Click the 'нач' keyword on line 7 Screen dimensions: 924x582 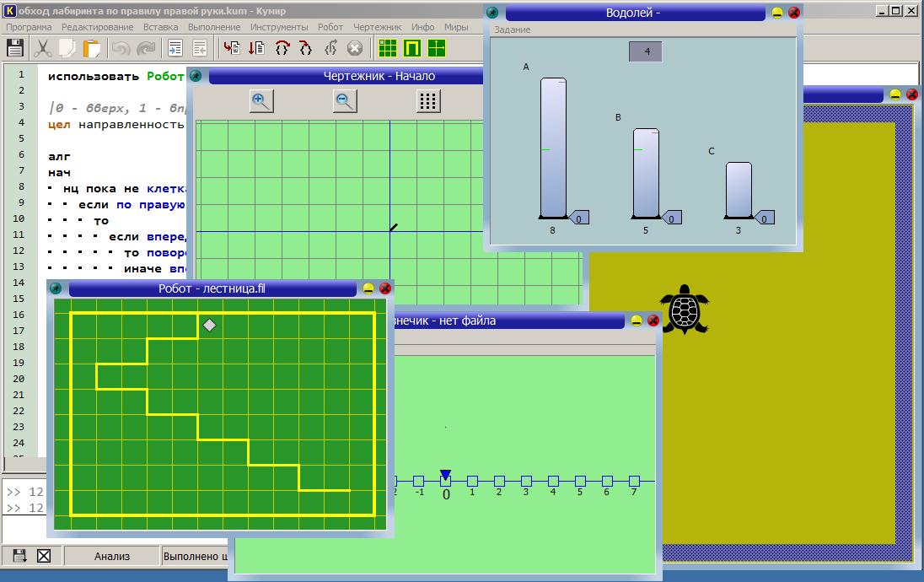click(59, 172)
